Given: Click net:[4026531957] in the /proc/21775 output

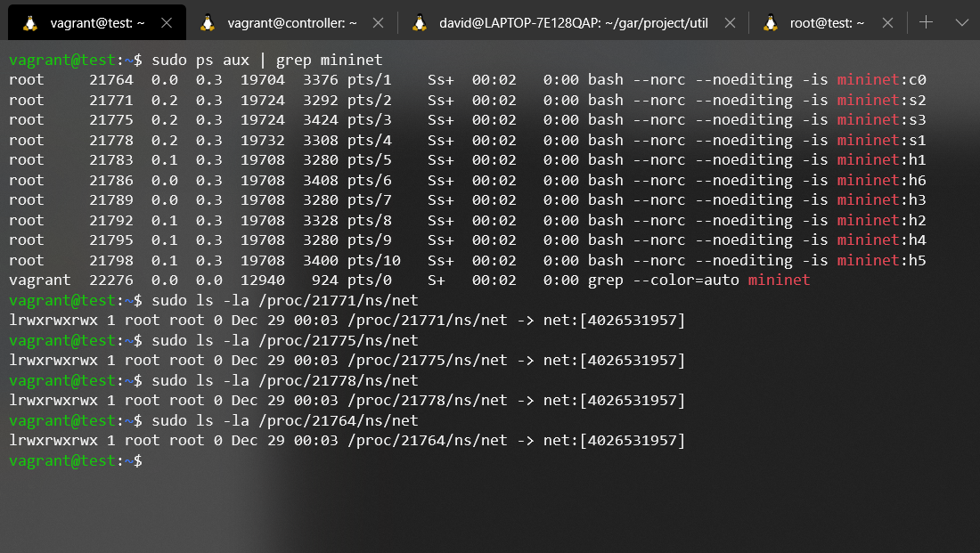Looking at the screenshot, I should [615, 361].
